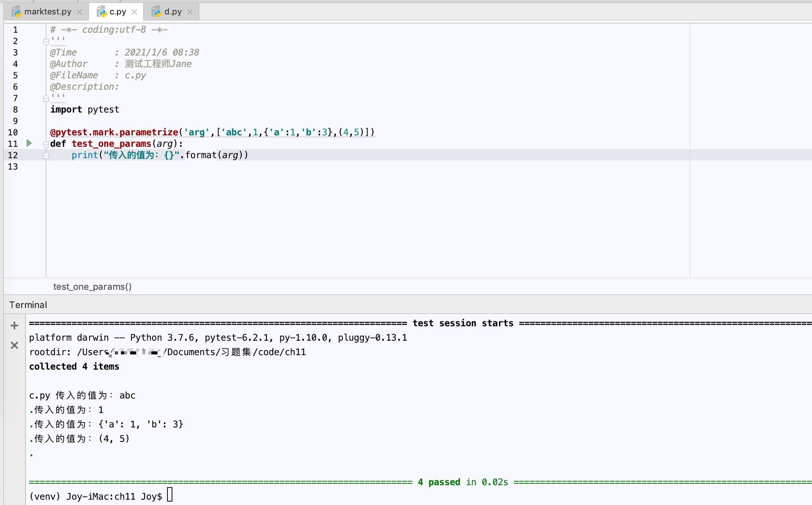Close terminal session with X icon
Image resolution: width=812 pixels, height=505 pixels.
(x=14, y=345)
